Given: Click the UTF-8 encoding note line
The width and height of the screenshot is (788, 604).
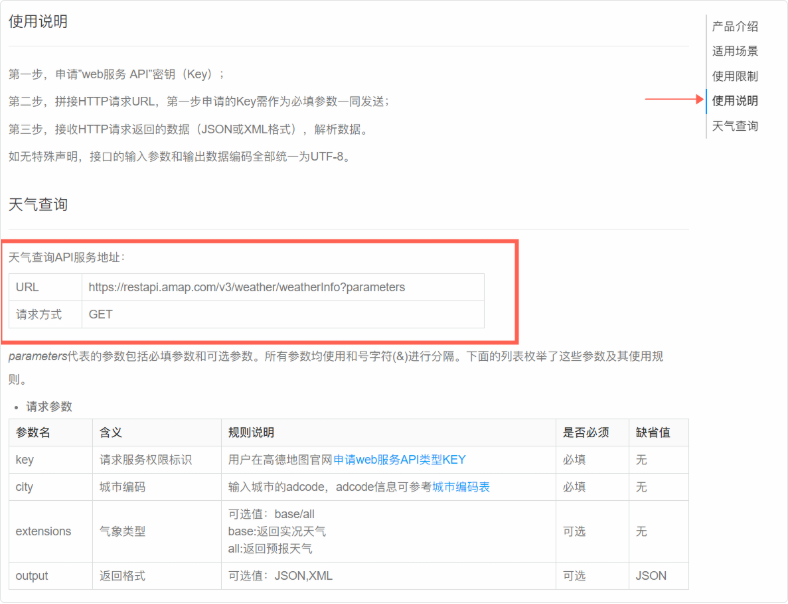Looking at the screenshot, I should tap(180, 156).
